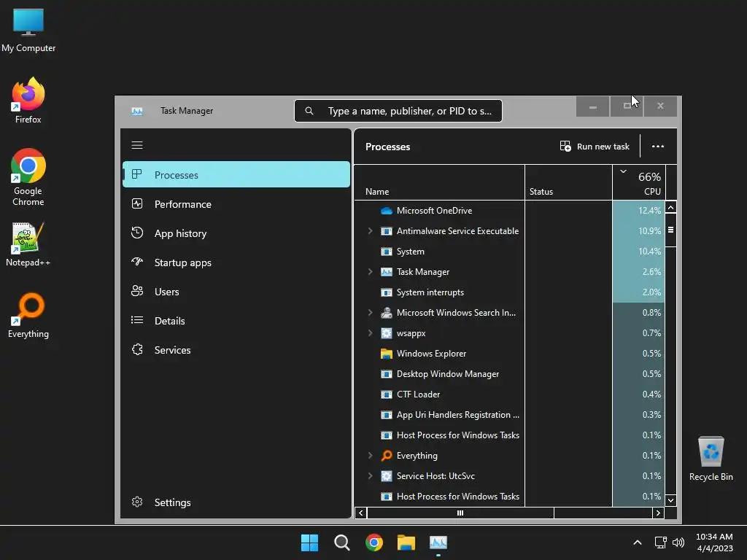Select the System interrupts row

point(510,292)
